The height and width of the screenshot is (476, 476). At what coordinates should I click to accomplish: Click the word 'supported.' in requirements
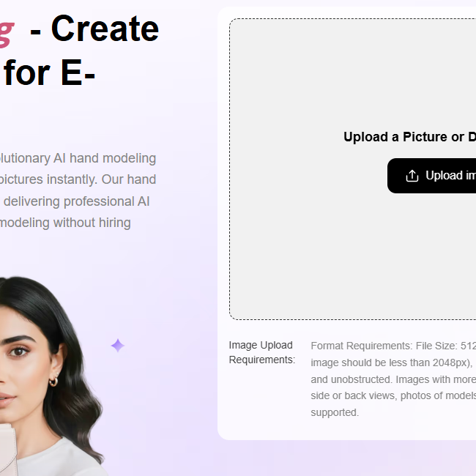click(335, 412)
